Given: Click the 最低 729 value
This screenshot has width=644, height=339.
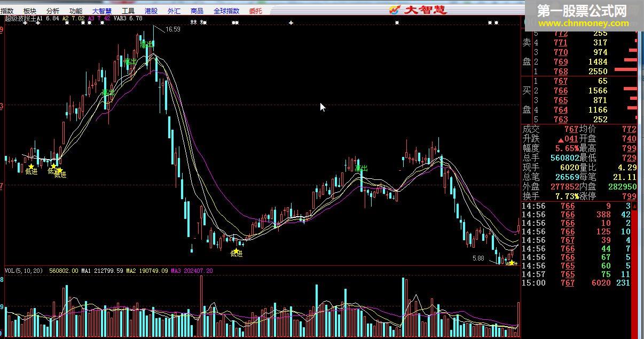Looking at the screenshot, I should click(x=629, y=158).
